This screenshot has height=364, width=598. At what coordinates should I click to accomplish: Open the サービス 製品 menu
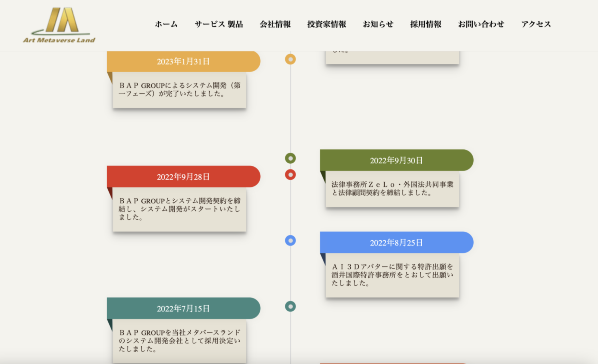tap(219, 24)
